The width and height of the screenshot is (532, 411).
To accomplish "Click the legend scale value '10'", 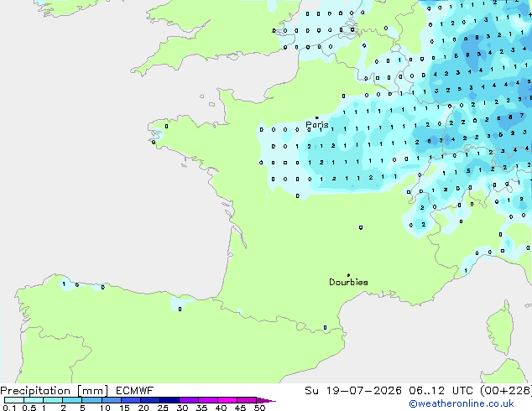I will [x=105, y=408].
